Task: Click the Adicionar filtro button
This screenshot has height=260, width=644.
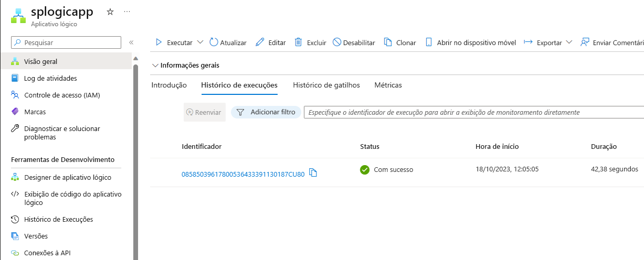Action: coord(266,112)
